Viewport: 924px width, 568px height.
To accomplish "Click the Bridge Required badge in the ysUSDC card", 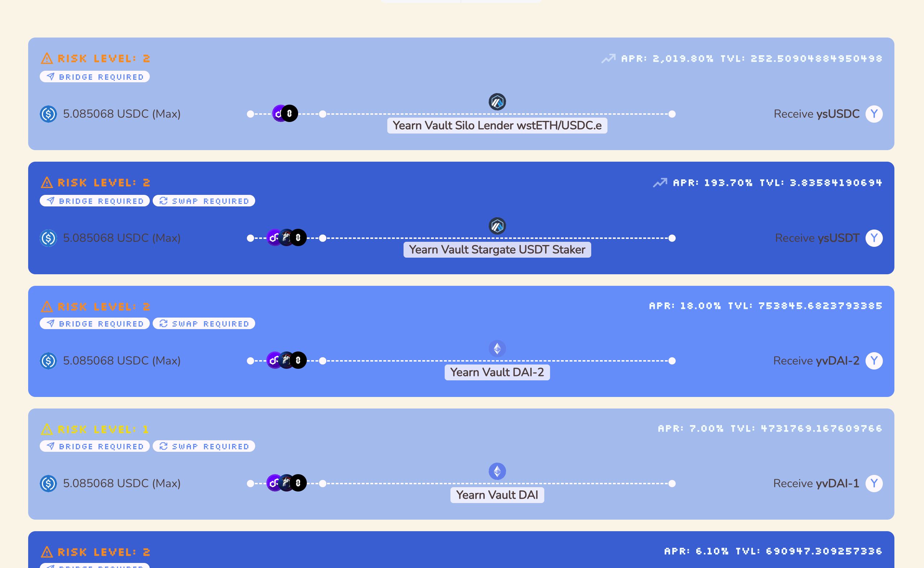I will point(95,77).
